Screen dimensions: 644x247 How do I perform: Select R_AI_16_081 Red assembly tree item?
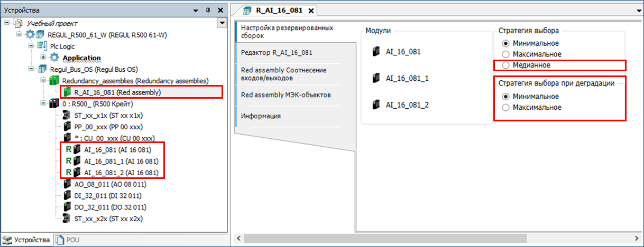coord(117,92)
